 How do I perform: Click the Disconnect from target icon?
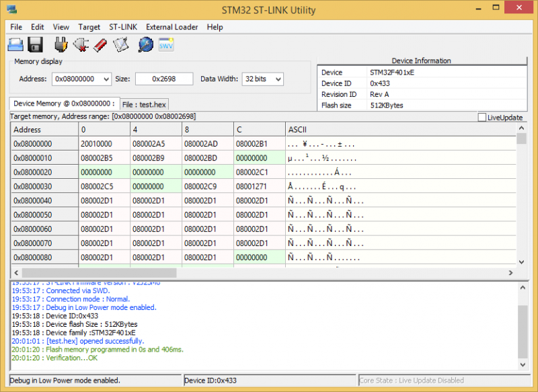[x=81, y=44]
